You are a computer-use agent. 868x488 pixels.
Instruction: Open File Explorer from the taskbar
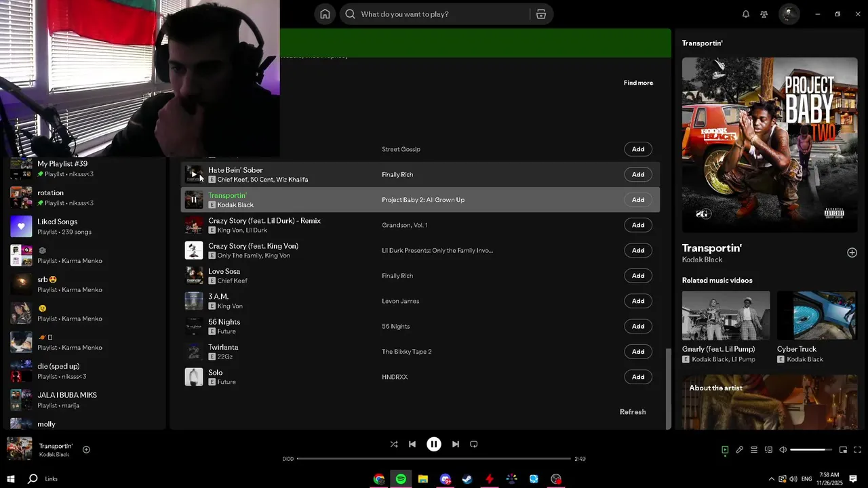pos(423,479)
